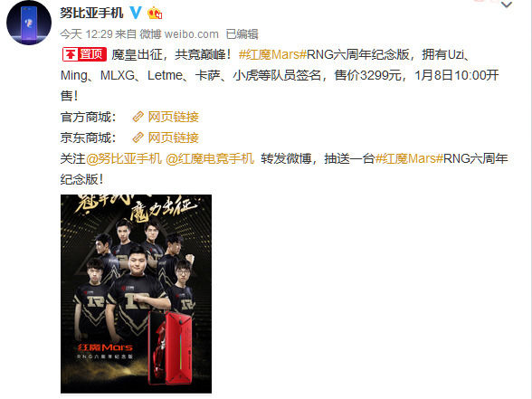
Task: Expand the post options chevron
Action: [x=507, y=5]
